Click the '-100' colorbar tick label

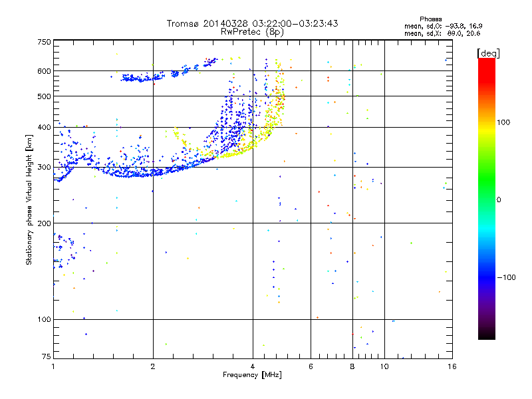click(x=506, y=277)
